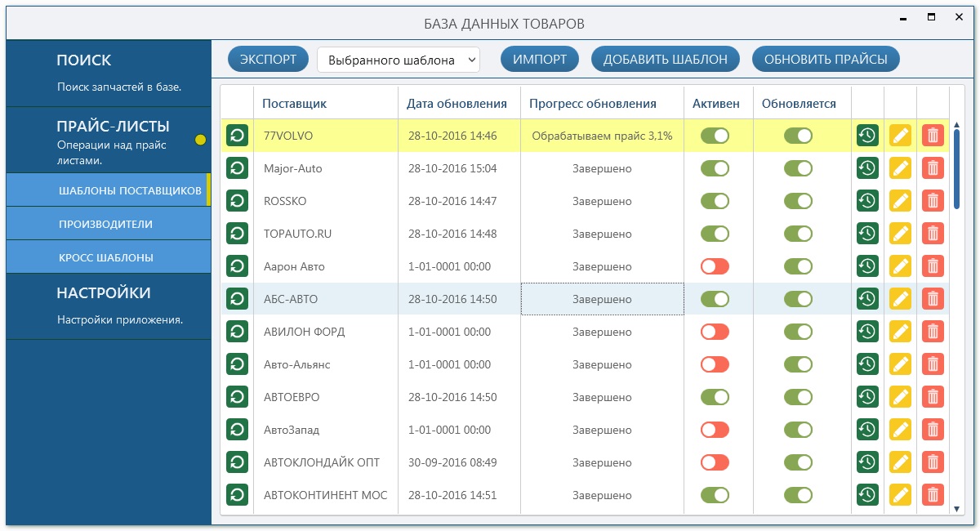Open ШАБЛОНЫ ПОСТАВЩИКОВ section
This screenshot has width=980, height=531.
pos(109,190)
